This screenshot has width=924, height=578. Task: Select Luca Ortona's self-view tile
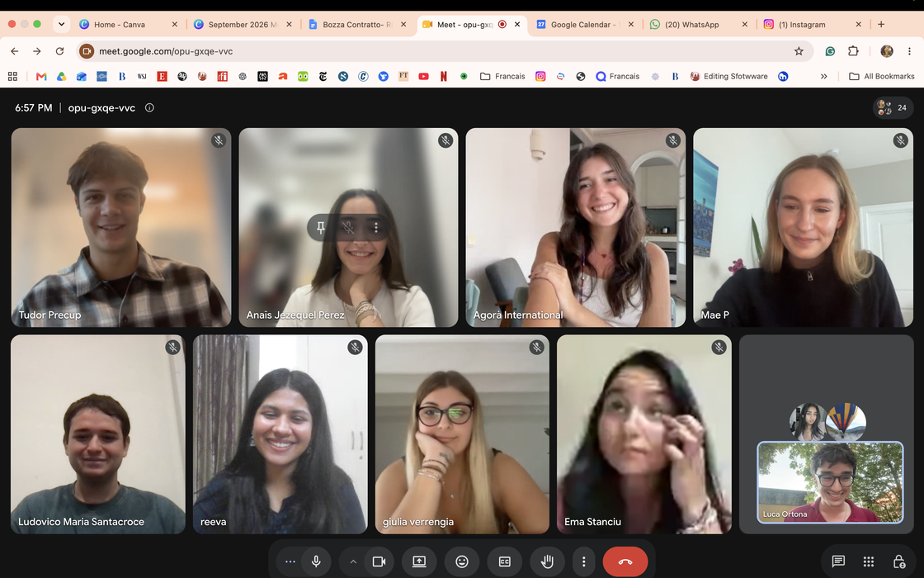[x=830, y=482]
